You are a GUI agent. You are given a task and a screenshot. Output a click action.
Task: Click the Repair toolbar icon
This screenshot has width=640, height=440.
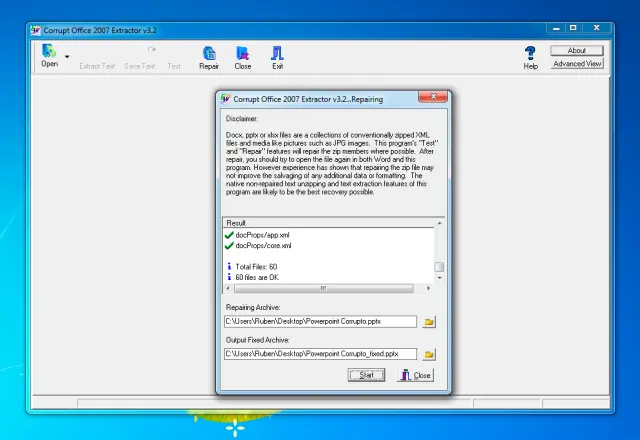[209, 56]
